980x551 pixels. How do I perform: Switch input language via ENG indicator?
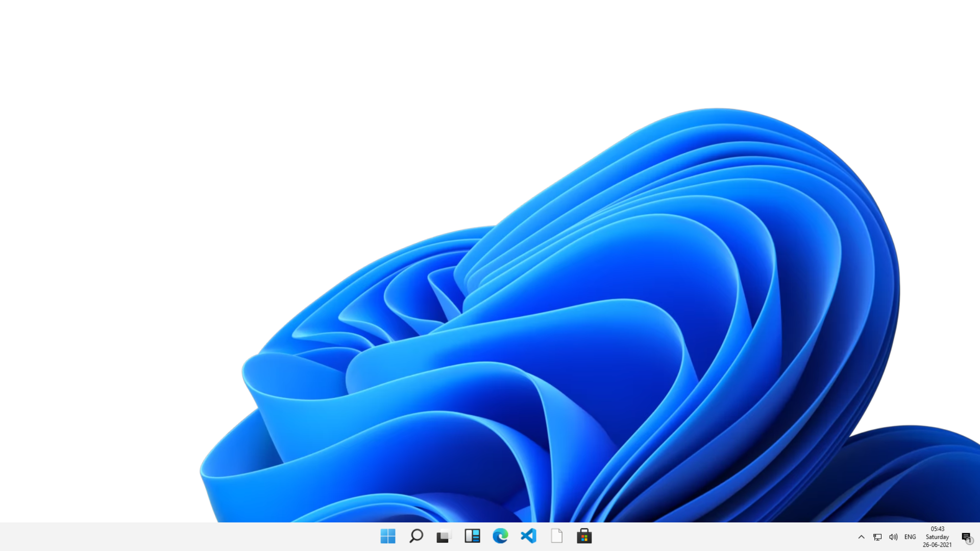click(x=910, y=537)
